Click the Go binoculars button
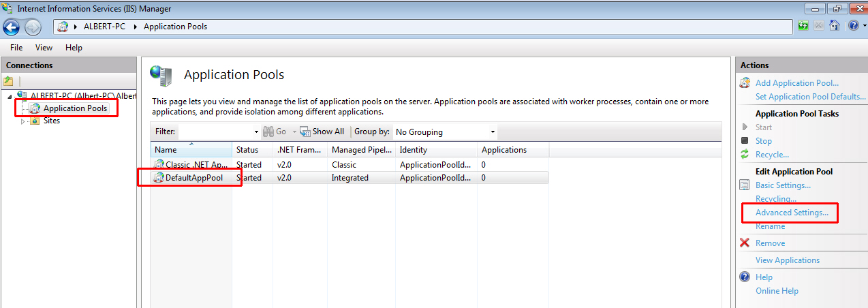The width and height of the screenshot is (868, 308). coord(275,132)
